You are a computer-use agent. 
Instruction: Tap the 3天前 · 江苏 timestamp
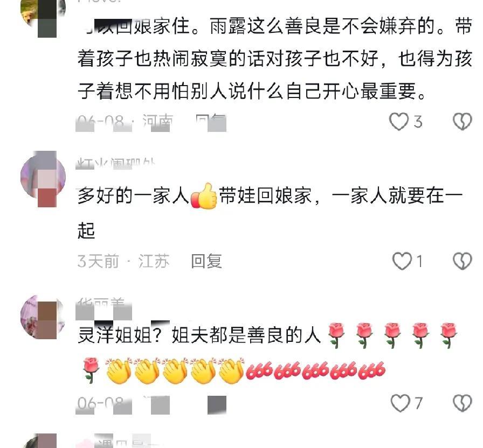[x=123, y=261]
